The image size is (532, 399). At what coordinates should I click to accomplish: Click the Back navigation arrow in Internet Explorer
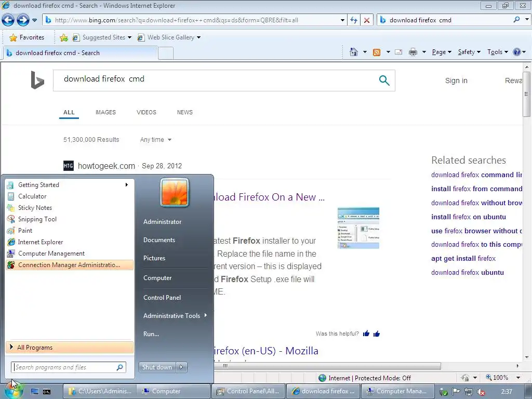[x=8, y=20]
